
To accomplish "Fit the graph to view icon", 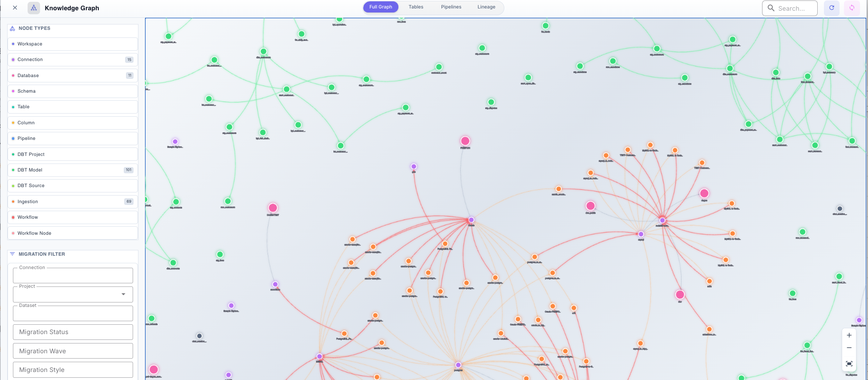I will click(849, 364).
